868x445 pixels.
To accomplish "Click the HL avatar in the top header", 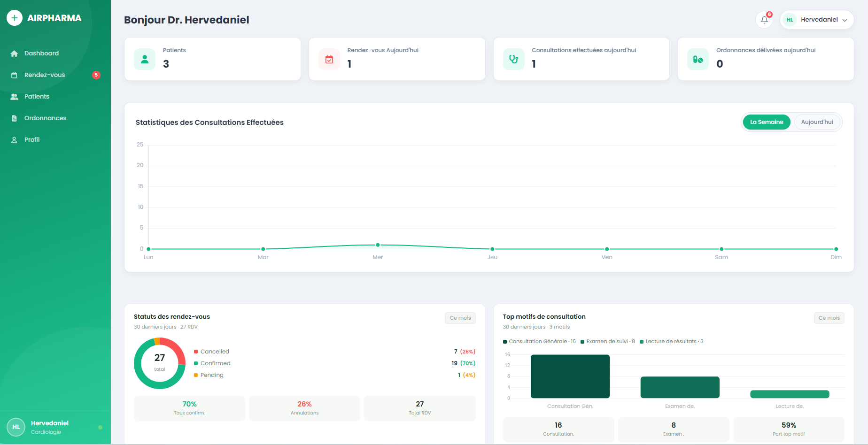I will pos(790,20).
